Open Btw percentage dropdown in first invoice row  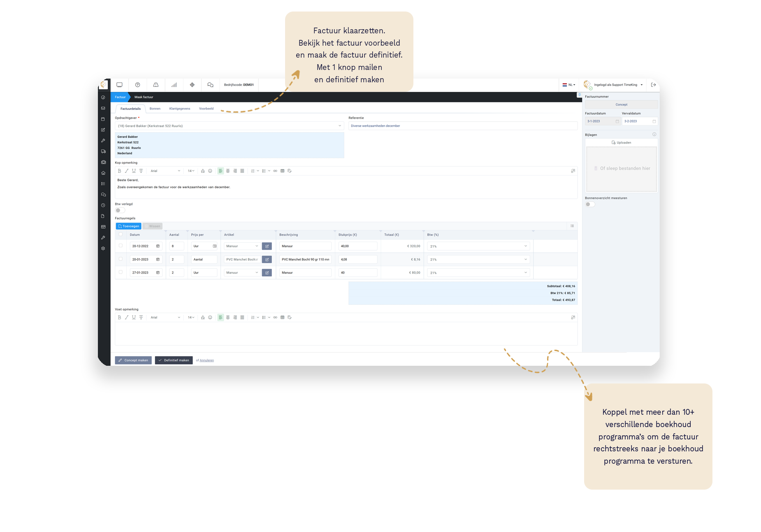point(478,246)
